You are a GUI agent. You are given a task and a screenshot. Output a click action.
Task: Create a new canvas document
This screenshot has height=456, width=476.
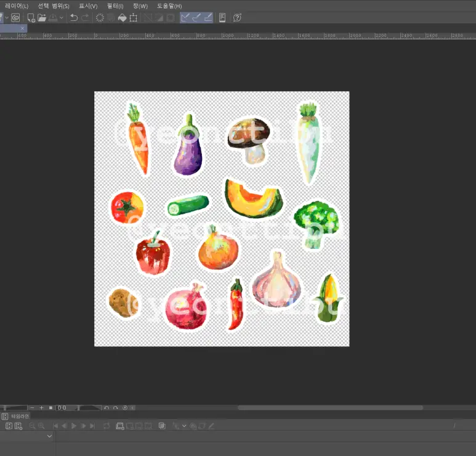31,18
